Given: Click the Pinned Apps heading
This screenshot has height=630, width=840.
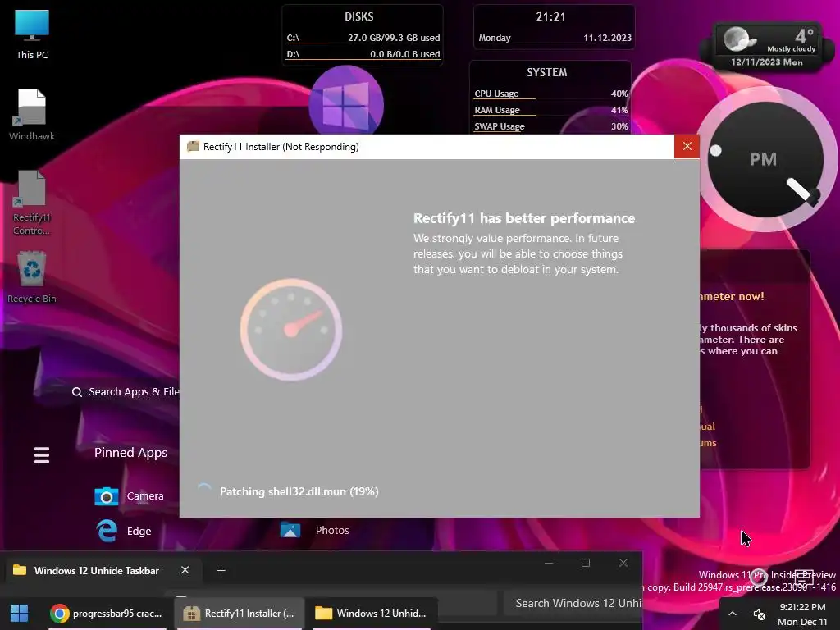Looking at the screenshot, I should 130,452.
